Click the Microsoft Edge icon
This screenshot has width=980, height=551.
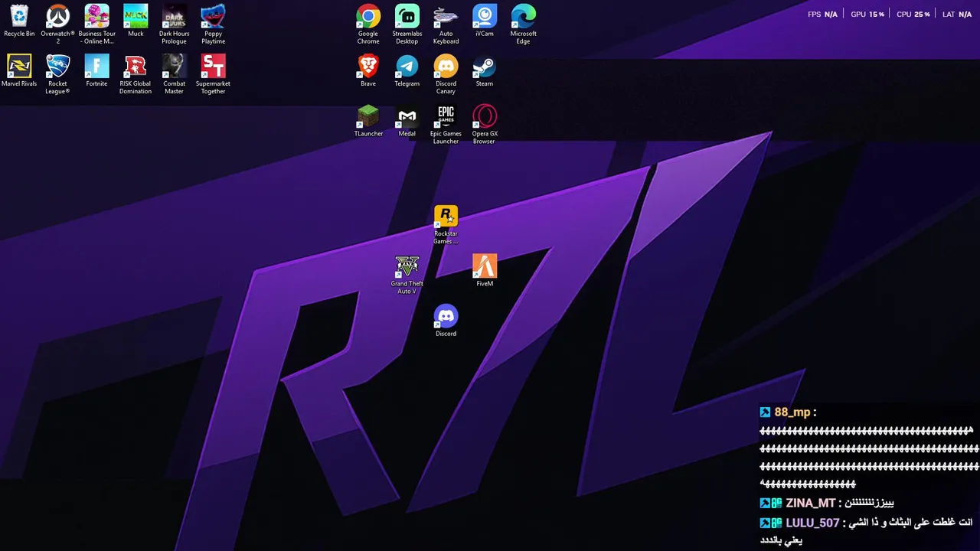(x=523, y=24)
